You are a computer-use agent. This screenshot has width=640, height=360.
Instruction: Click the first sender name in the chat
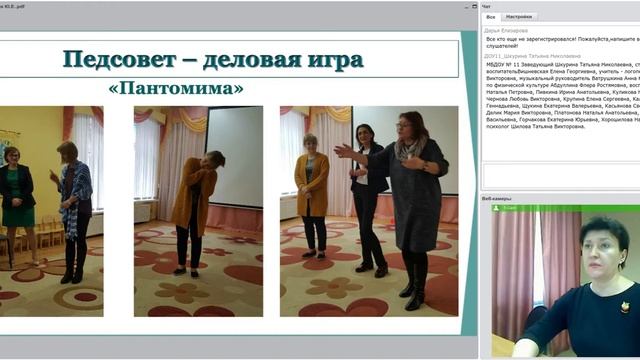pos(506,31)
